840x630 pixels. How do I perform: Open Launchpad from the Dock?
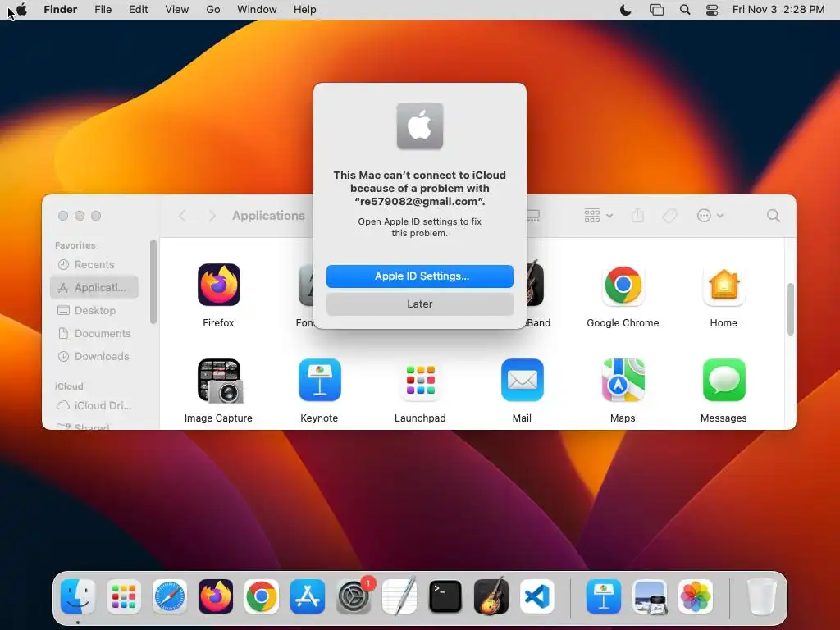pos(124,596)
